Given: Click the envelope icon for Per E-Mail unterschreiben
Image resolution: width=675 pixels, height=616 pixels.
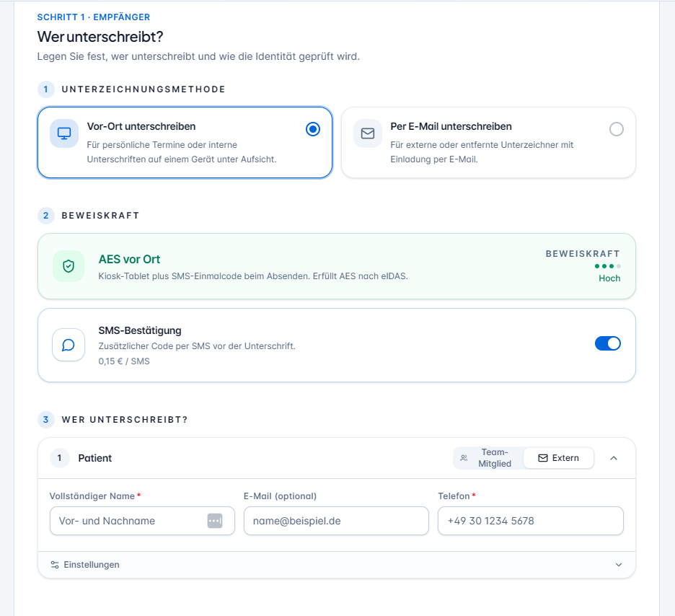Looking at the screenshot, I should point(368,133).
